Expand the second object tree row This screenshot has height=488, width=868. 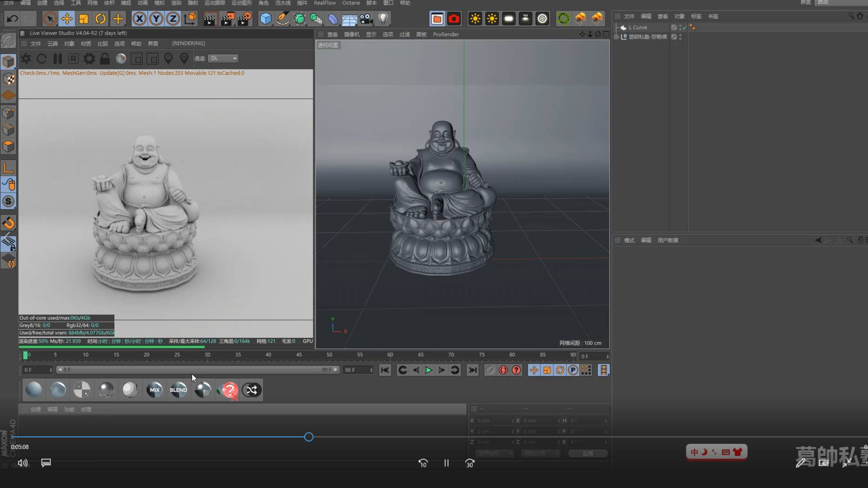click(616, 37)
